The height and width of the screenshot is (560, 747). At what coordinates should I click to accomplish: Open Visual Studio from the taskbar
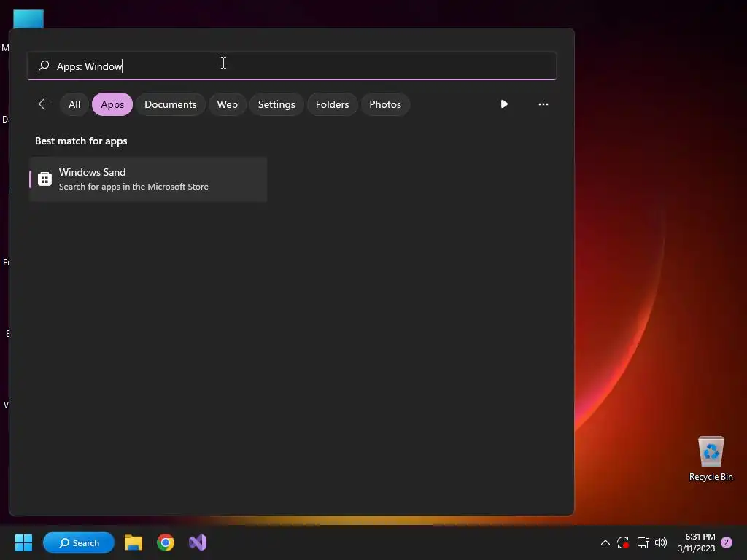(198, 542)
